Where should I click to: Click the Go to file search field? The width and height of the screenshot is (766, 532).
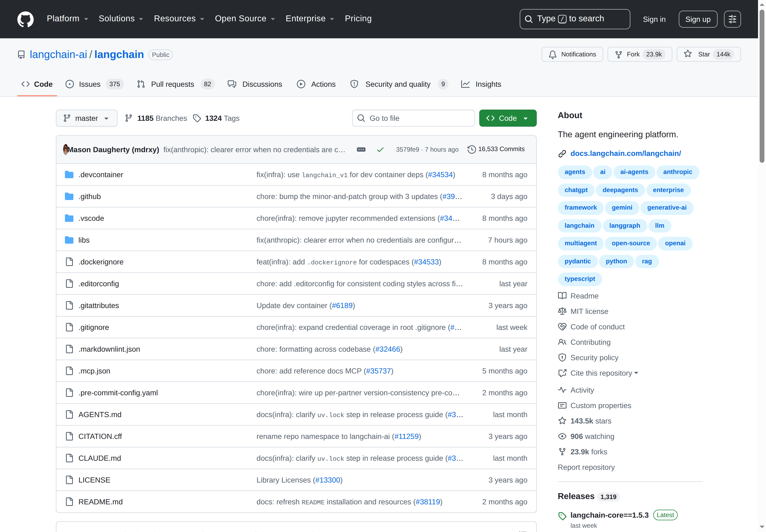click(x=413, y=118)
